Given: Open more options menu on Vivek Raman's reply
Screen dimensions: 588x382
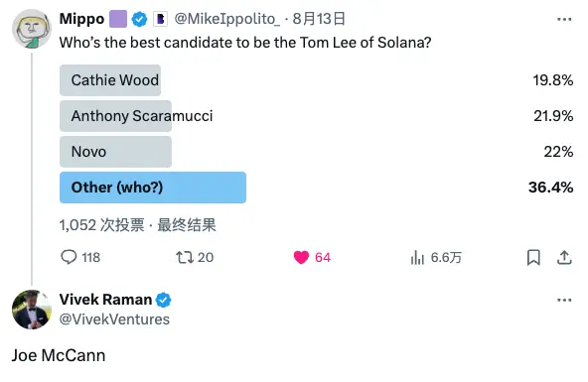Looking at the screenshot, I should [x=564, y=300].
